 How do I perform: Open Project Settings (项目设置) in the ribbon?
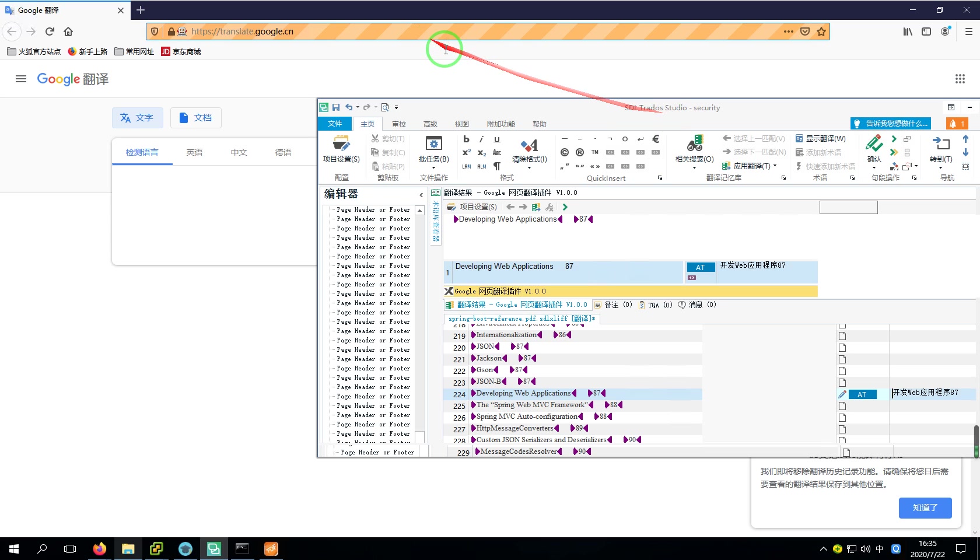coord(341,149)
